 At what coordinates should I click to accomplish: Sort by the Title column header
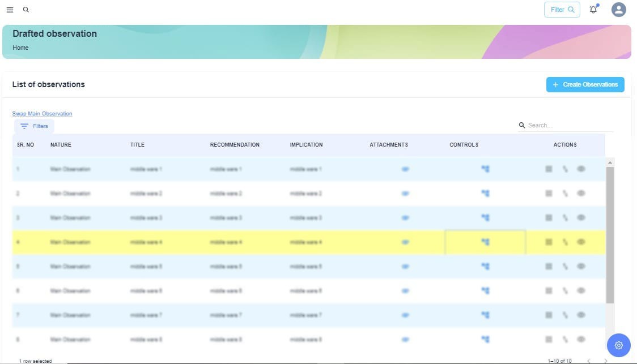click(137, 145)
